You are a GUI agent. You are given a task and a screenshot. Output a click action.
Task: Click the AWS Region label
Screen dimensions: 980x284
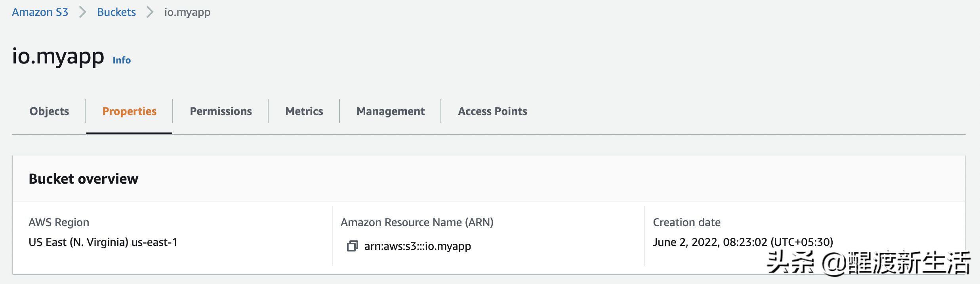[59, 223]
